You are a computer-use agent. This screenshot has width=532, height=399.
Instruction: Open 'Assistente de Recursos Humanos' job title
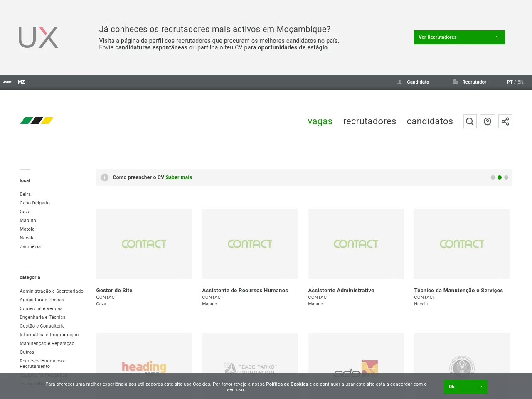[245, 291]
